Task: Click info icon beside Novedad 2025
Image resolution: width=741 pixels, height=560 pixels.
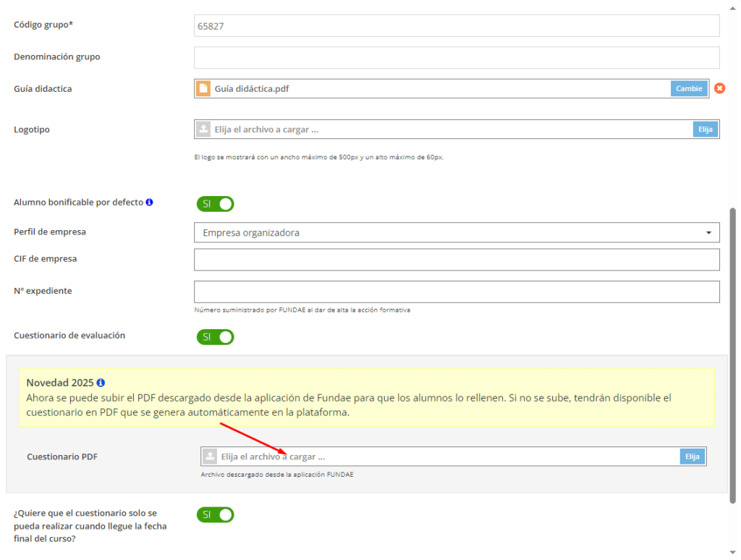Action: (x=101, y=382)
